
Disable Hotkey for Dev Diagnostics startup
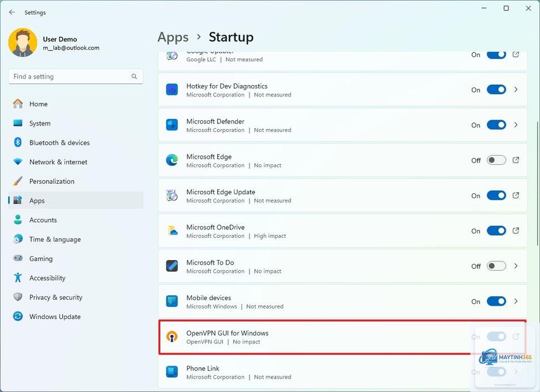[496, 90]
